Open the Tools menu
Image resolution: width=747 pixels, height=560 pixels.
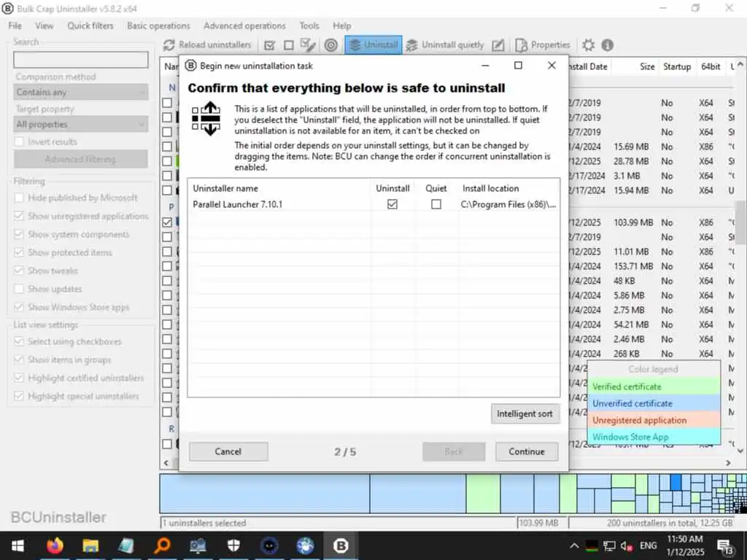(x=309, y=26)
